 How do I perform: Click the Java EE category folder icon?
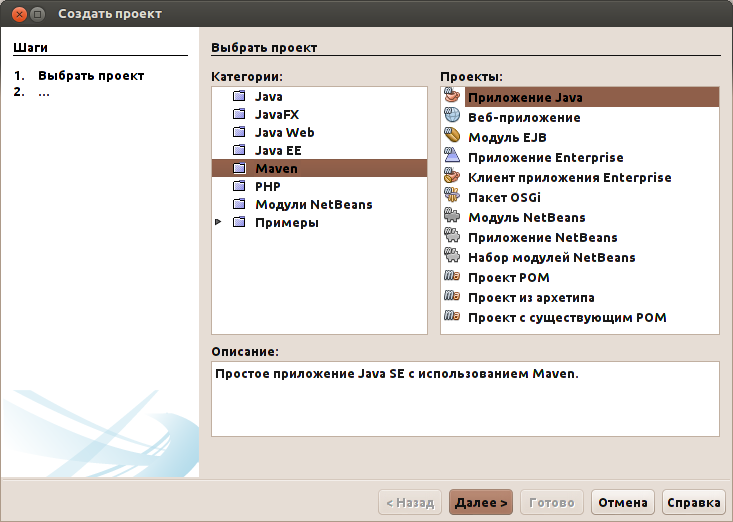[x=239, y=150]
